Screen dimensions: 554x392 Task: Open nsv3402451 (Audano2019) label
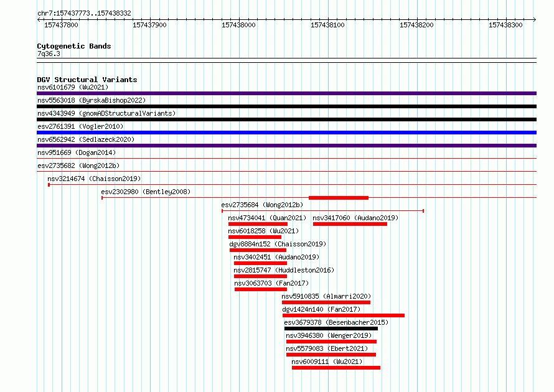point(276,257)
